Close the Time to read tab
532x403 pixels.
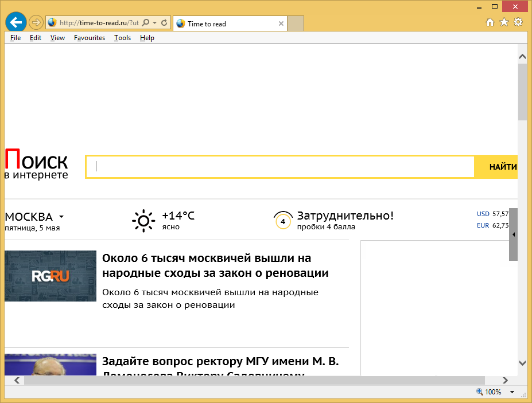click(281, 24)
